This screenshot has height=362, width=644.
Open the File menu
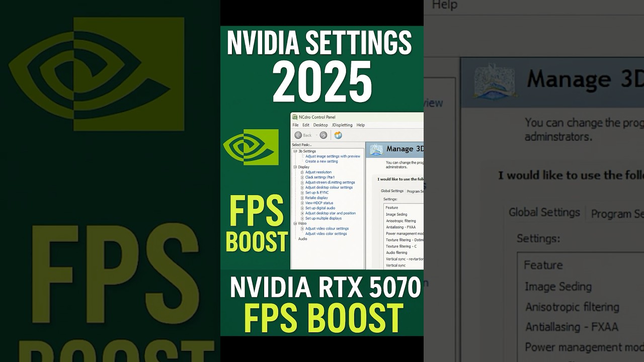tap(295, 125)
